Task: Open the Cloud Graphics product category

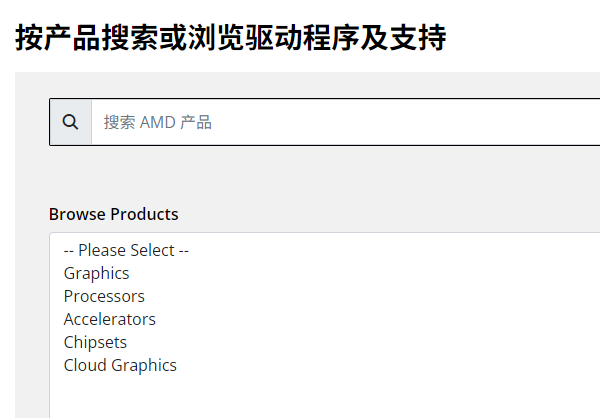Action: [x=120, y=365]
